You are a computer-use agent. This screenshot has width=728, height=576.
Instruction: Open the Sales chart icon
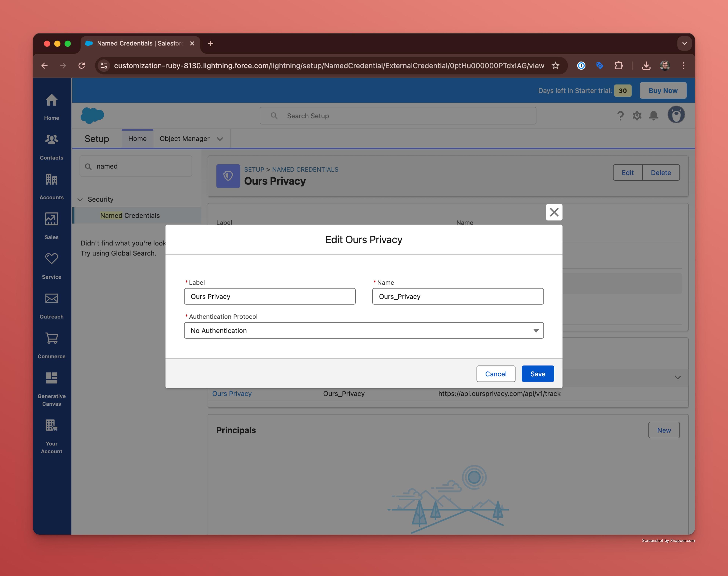point(51,219)
